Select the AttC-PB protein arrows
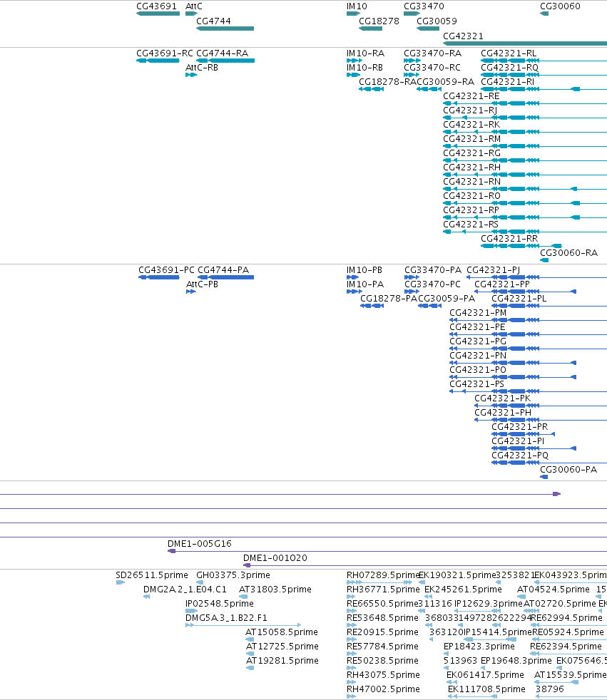The width and height of the screenshot is (607, 700). [191, 292]
